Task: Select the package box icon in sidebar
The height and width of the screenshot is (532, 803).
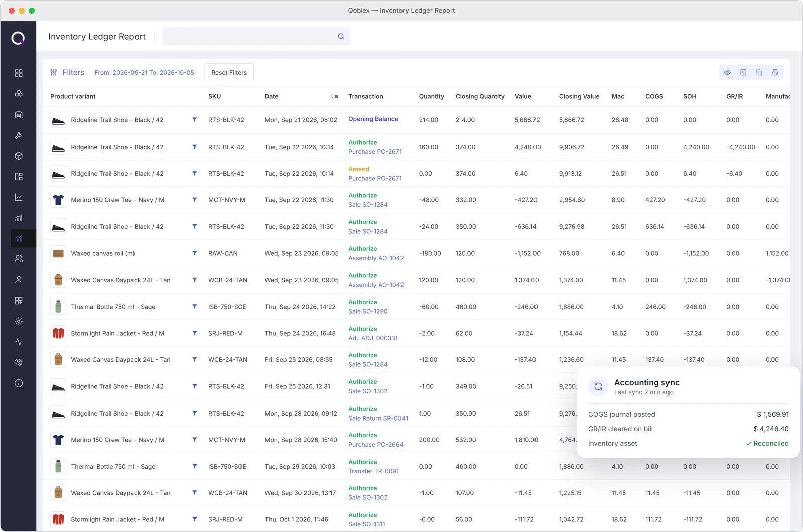Action: click(19, 156)
